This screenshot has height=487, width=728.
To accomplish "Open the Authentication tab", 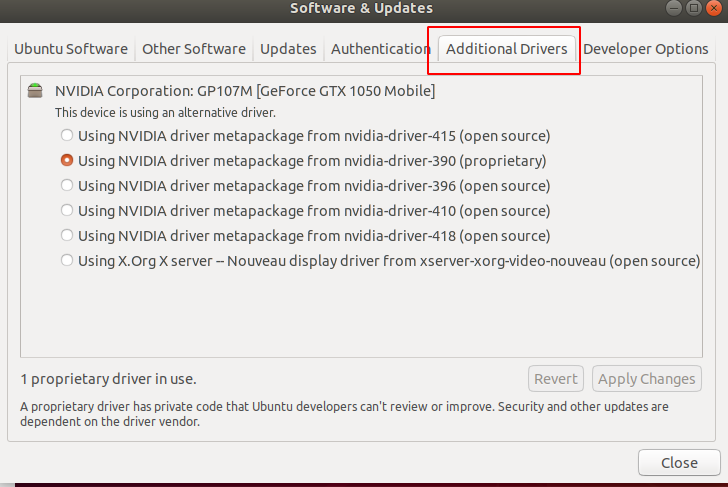I will click(381, 48).
